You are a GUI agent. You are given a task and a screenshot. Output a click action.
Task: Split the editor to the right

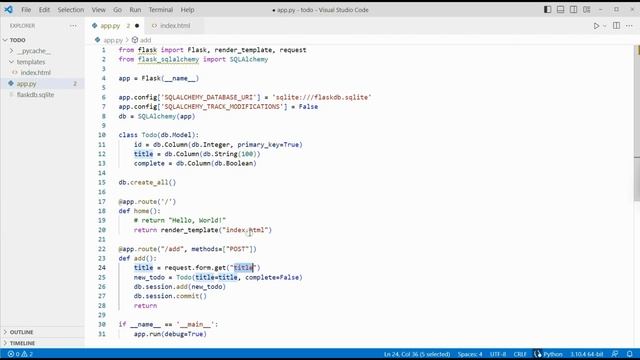tap(616, 26)
